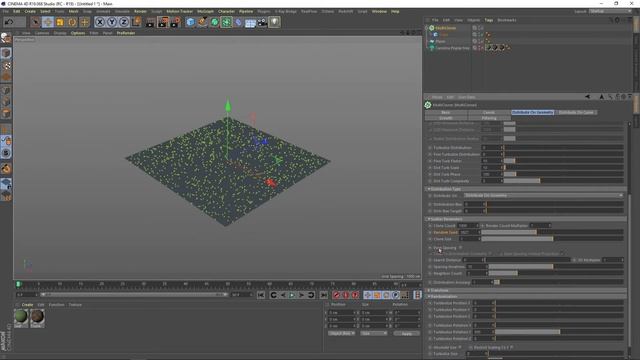This screenshot has width=640, height=360.
Task: Click the Deformer icon
Action: pyautogui.click(x=238, y=22)
